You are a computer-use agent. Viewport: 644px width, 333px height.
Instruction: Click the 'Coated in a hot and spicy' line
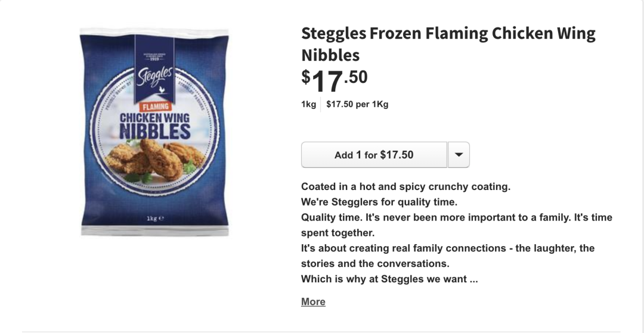pyautogui.click(x=406, y=187)
